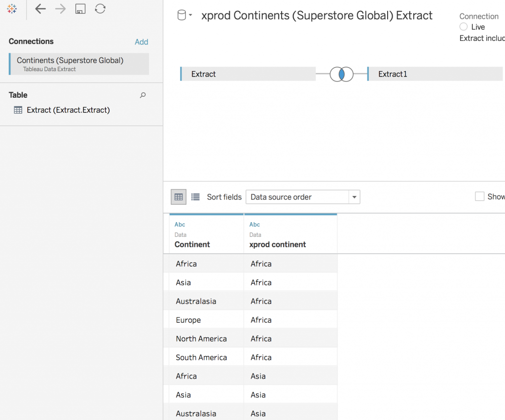Click the save disk icon
Screen dimensions: 505x420
tap(80, 9)
